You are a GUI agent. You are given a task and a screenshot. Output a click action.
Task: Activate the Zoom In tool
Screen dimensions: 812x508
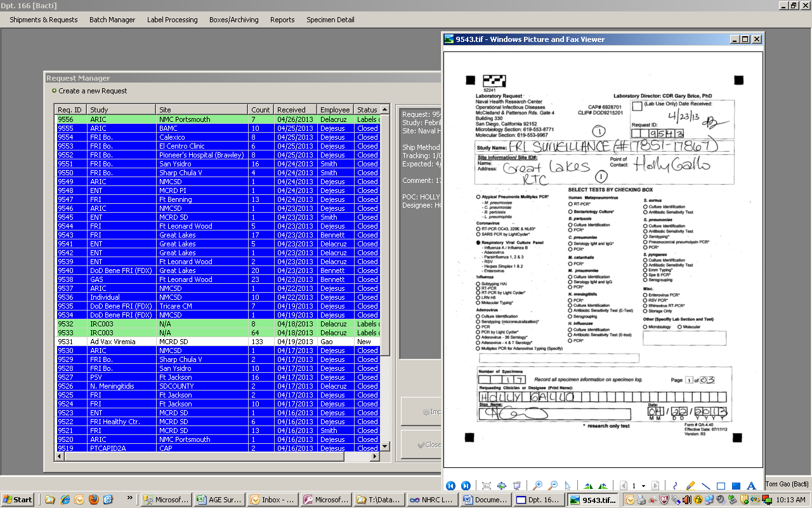(537, 485)
